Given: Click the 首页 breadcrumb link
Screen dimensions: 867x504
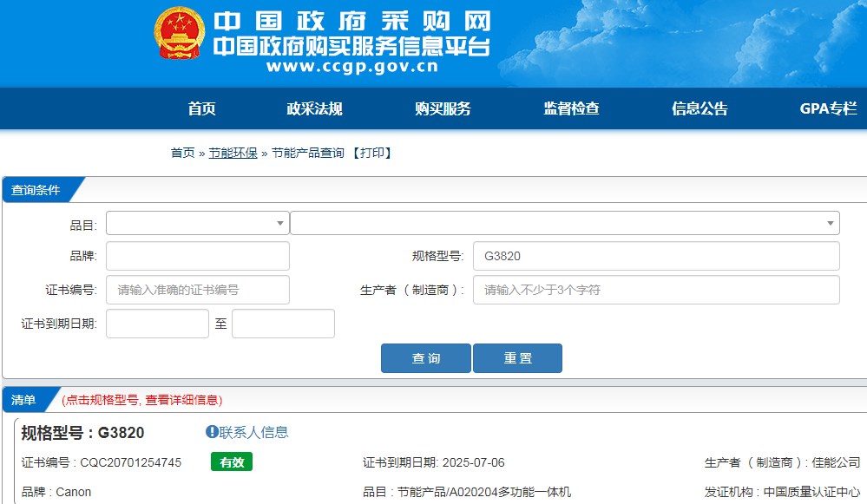Looking at the screenshot, I should pos(182,153).
